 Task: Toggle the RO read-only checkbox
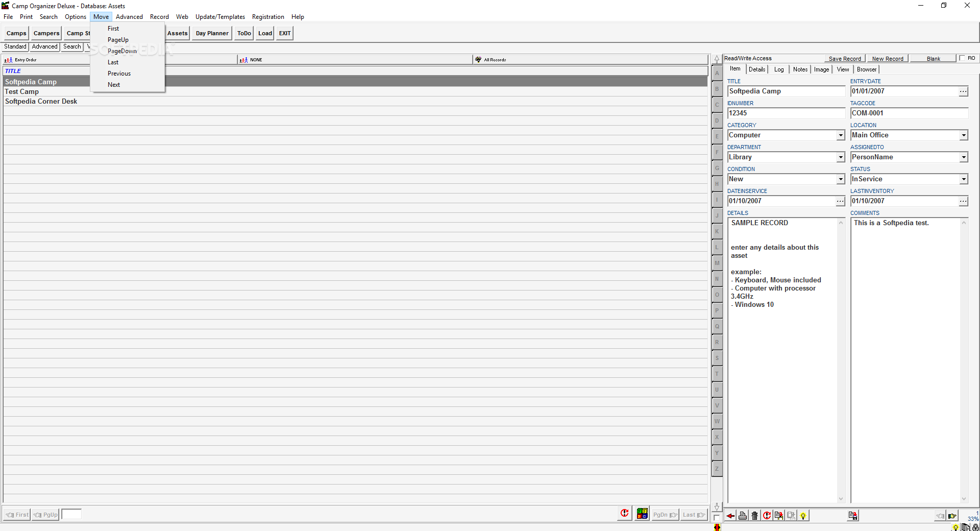(x=962, y=58)
